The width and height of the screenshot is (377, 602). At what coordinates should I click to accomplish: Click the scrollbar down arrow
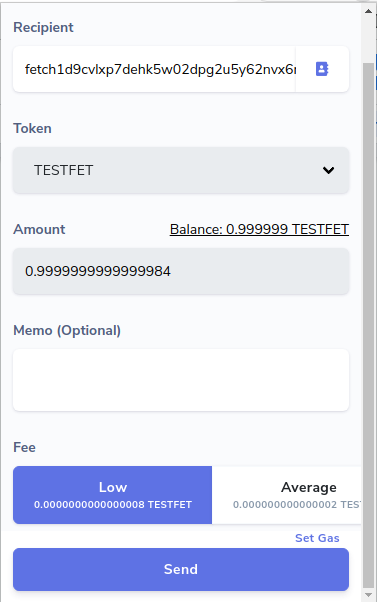tap(369, 595)
